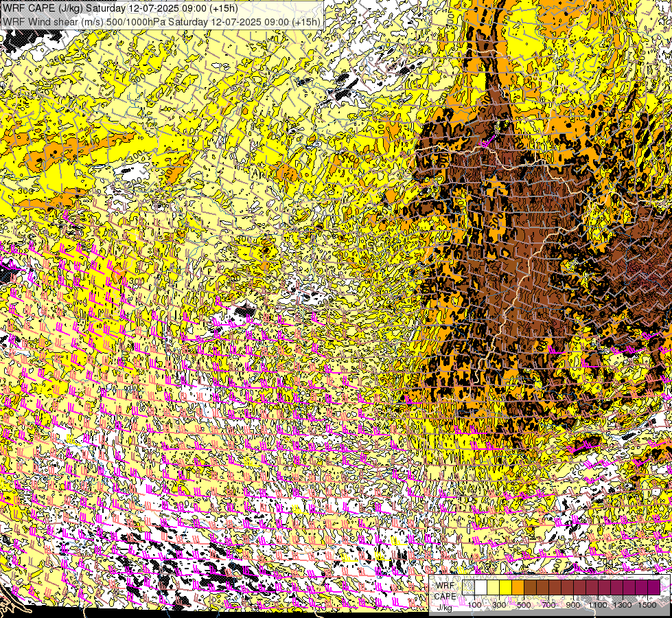Image resolution: width=672 pixels, height=618 pixels.
Task: Click the '700' legend value
Action: tap(548, 605)
